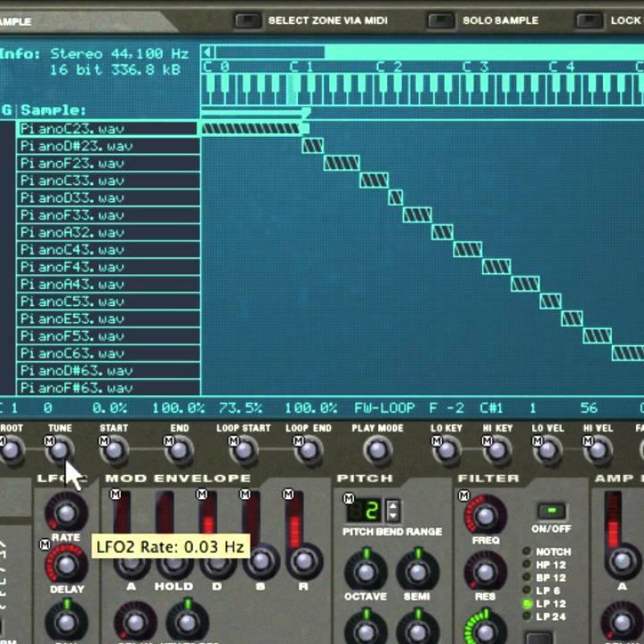
Task: Click the Loop Start knob
Action: (243, 451)
